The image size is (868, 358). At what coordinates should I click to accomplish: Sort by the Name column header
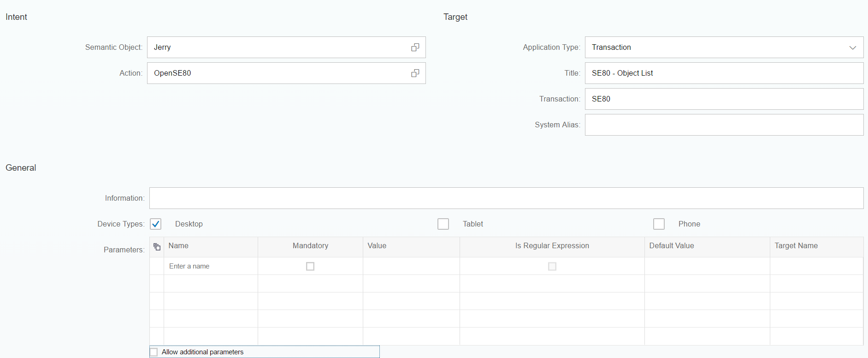pos(178,246)
